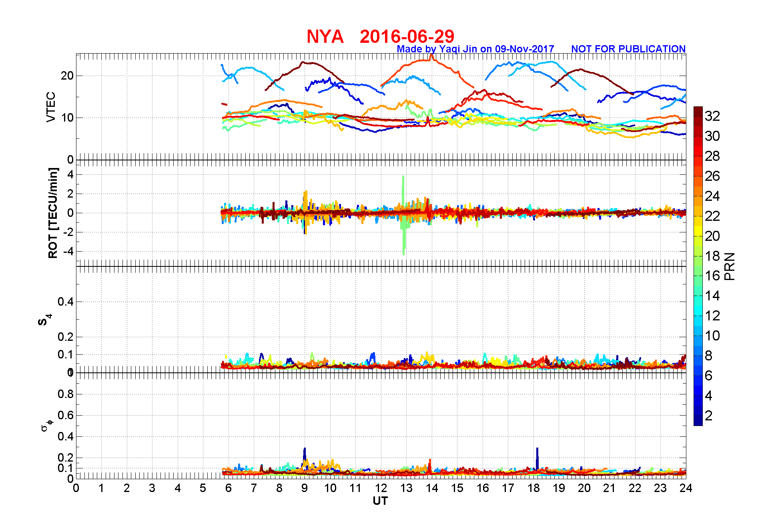Click the orange VTEC peak near 14 UT

click(x=431, y=58)
